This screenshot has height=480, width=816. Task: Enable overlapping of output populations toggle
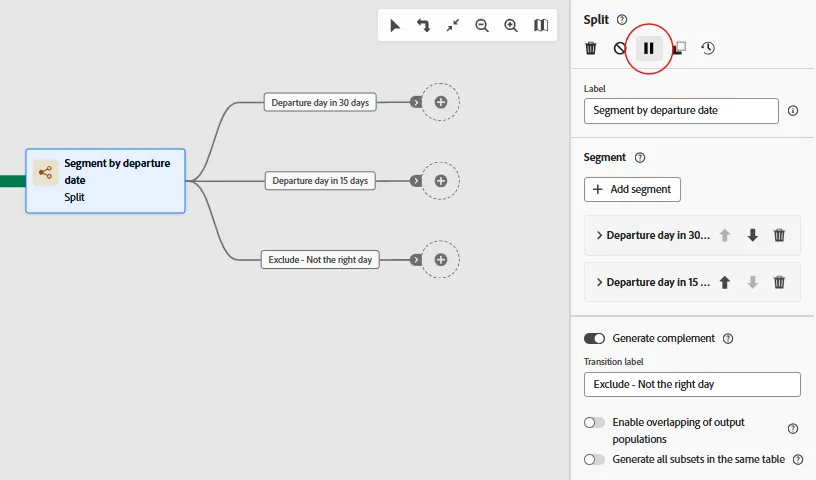[594, 422]
